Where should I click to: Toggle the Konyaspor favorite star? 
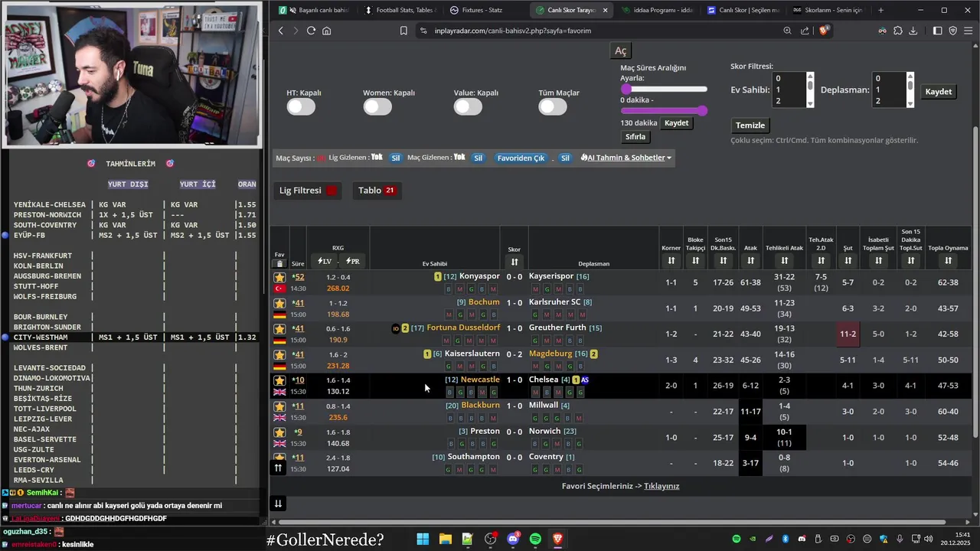pyautogui.click(x=279, y=277)
